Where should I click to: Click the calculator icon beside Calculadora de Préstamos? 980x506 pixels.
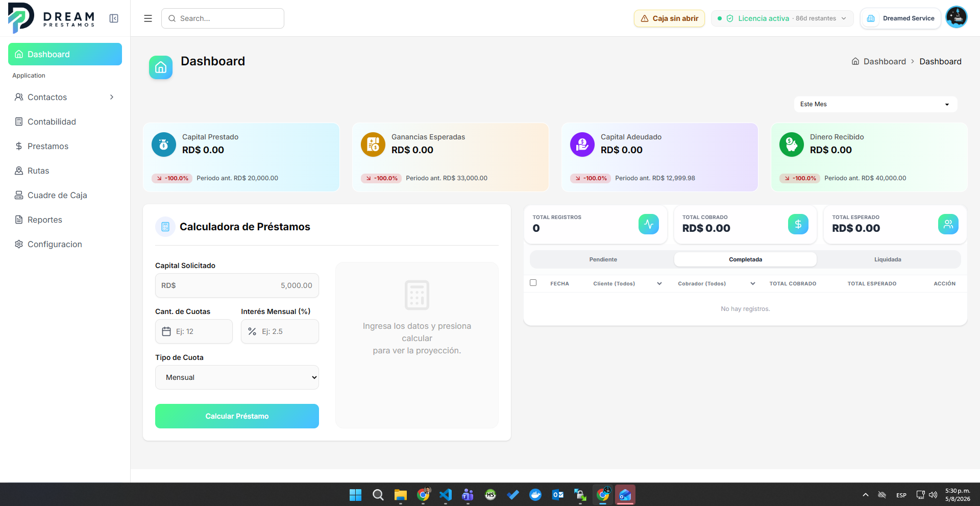(165, 227)
